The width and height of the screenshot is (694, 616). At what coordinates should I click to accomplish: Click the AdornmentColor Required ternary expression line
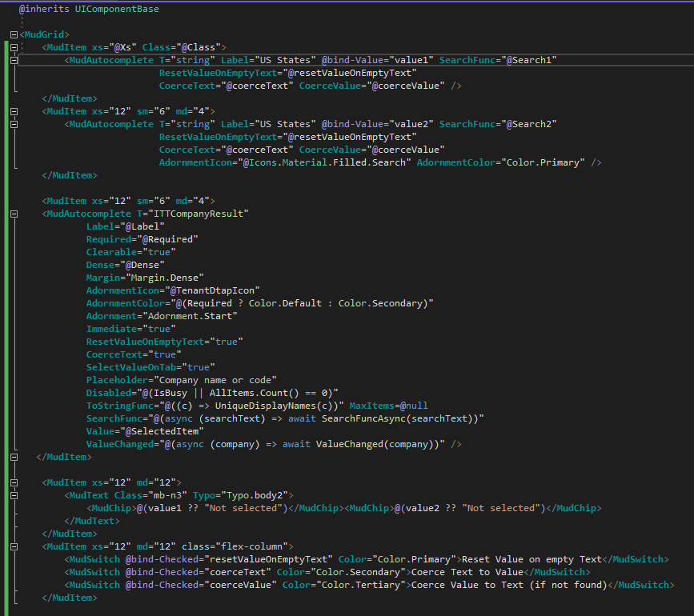[x=260, y=304]
